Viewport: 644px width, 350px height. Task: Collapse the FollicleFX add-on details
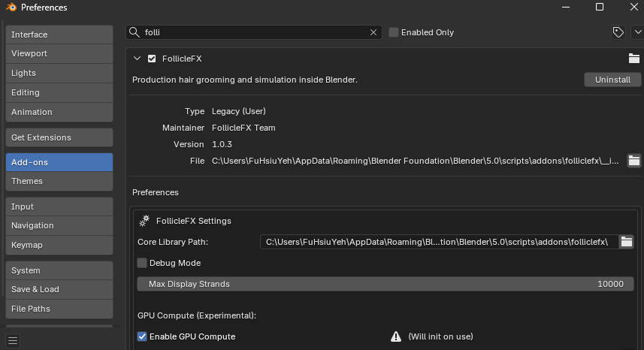coord(138,59)
